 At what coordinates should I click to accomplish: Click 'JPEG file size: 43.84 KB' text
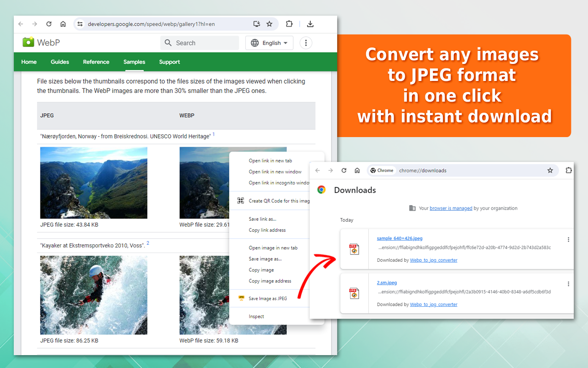pos(69,225)
